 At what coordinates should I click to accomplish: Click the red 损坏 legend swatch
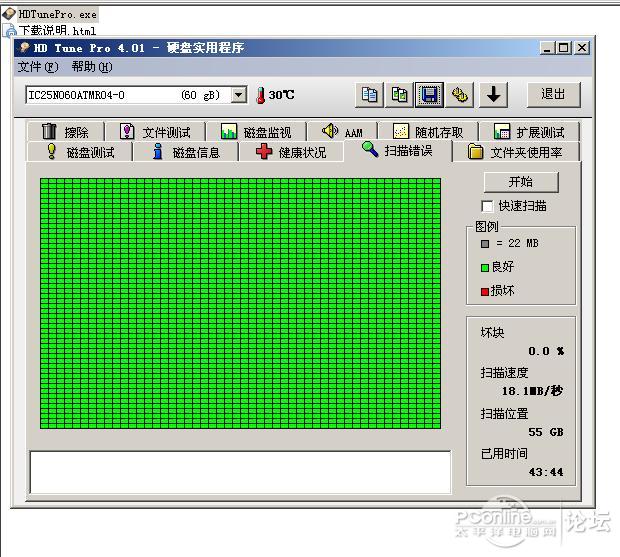click(485, 292)
